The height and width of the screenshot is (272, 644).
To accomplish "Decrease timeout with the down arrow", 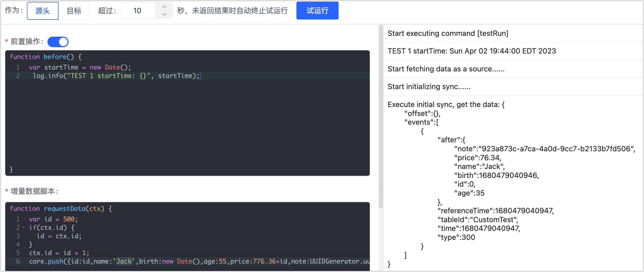I will click(x=164, y=14).
